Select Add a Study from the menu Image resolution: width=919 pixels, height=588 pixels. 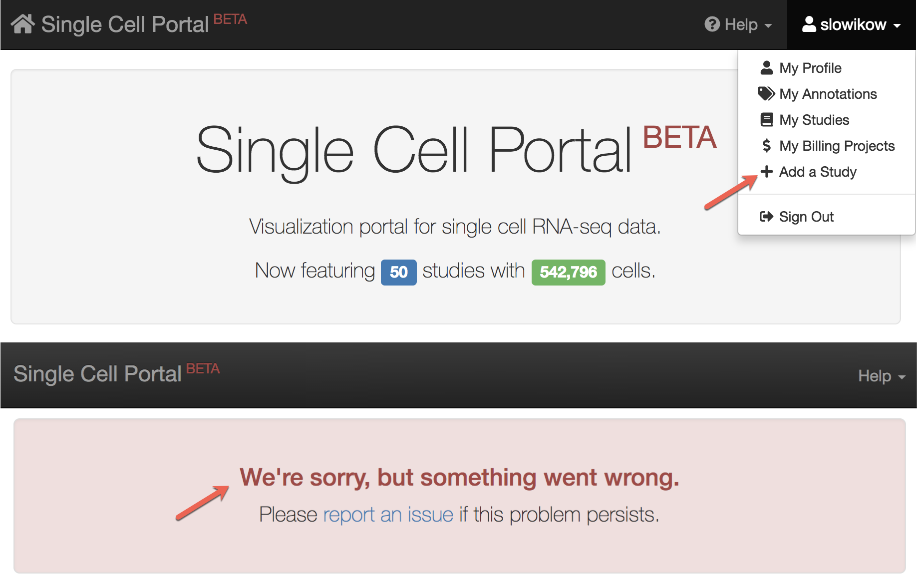pyautogui.click(x=818, y=171)
